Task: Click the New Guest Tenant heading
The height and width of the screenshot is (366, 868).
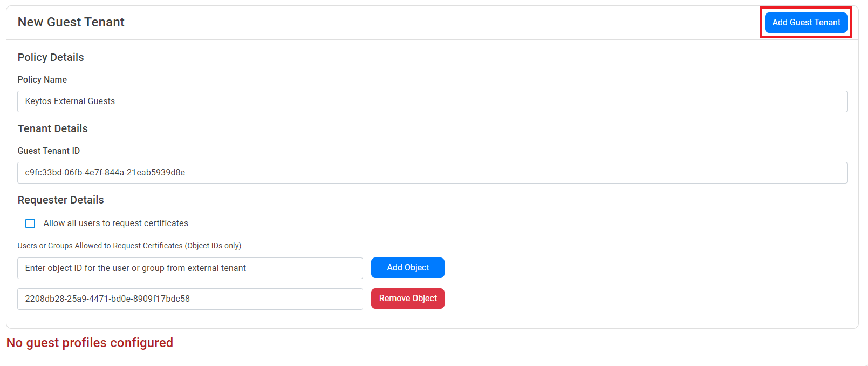Action: (x=71, y=22)
